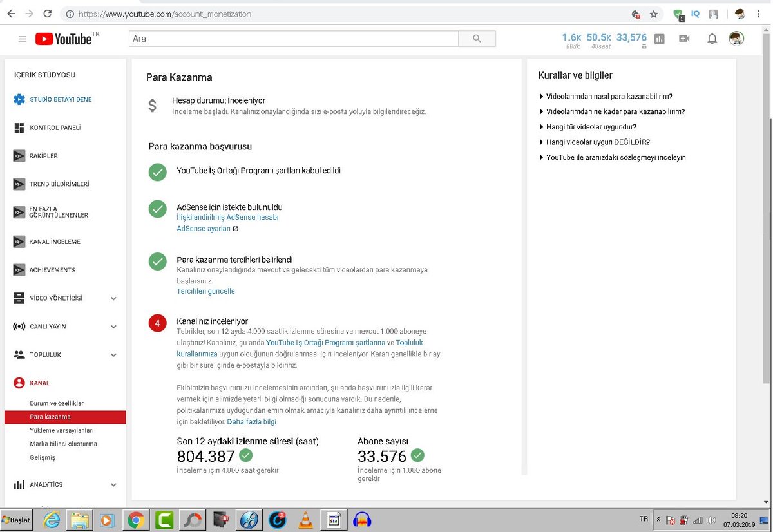This screenshot has width=773, height=532.
Task: Open YouTube İş Ortağı Programı şartlarına link
Action: click(325, 343)
